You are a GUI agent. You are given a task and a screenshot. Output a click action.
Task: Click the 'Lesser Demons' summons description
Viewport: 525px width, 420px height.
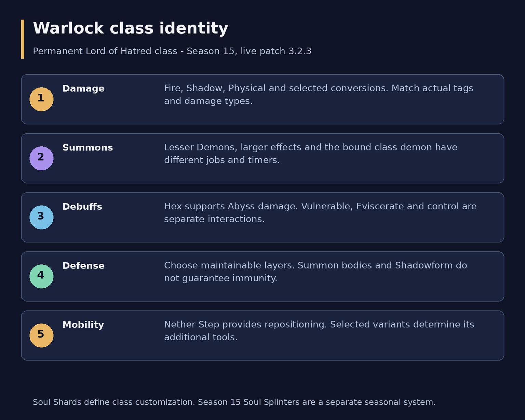coord(311,154)
